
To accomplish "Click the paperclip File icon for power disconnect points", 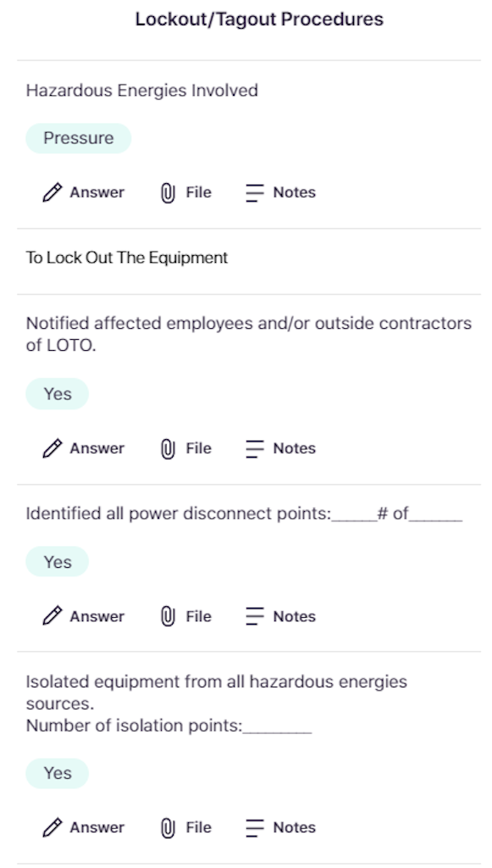I will click(168, 616).
